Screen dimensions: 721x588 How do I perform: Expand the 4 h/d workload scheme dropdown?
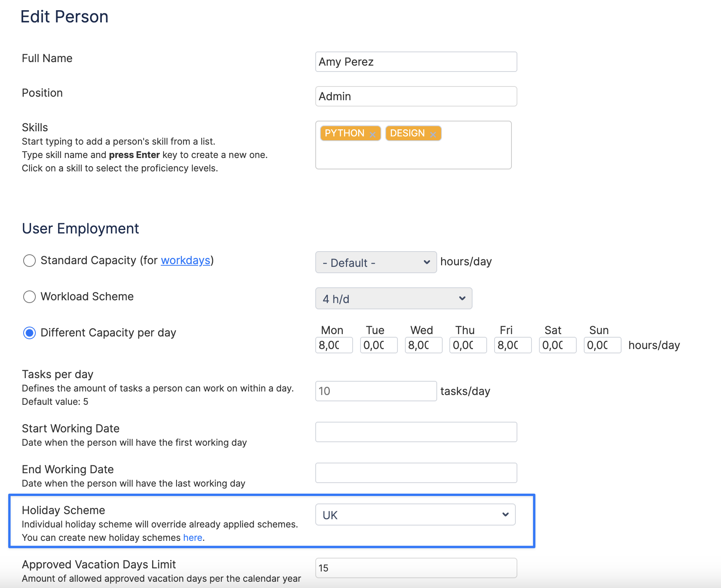pyautogui.click(x=393, y=299)
